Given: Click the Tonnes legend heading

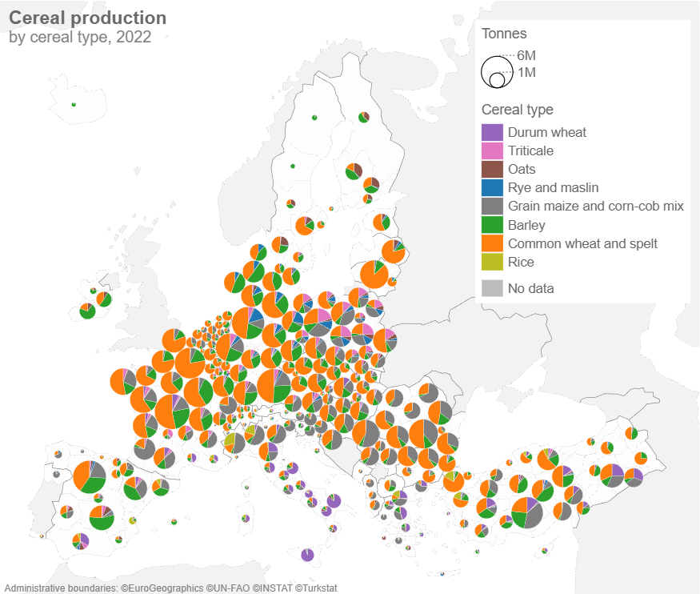Looking at the screenshot, I should click(x=504, y=34).
